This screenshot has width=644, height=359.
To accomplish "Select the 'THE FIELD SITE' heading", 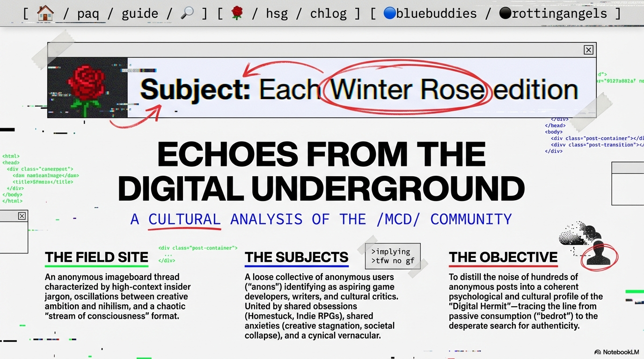I will pos(96,257).
